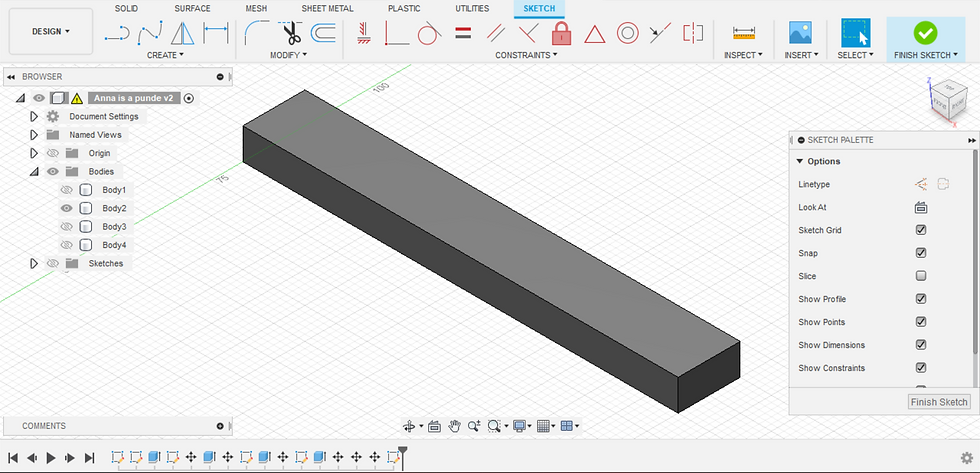This screenshot has width=980, height=473.
Task: Click the Finish Sketch palette button
Action: click(939, 402)
